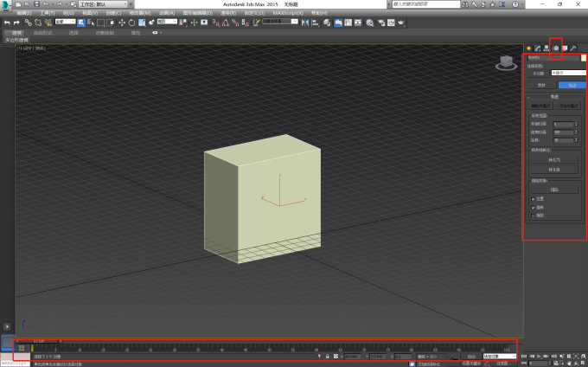Click the Use Pivot Point Center icon
The image size is (588, 367).
183,23
